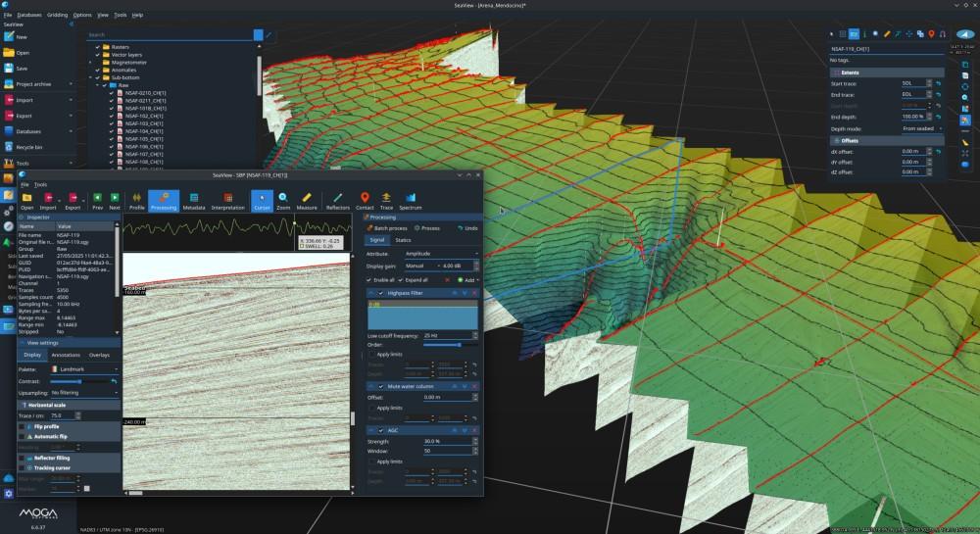Viewport: 980px width, 534px height.
Task: Open the Interpretation panel
Action: coord(227,201)
